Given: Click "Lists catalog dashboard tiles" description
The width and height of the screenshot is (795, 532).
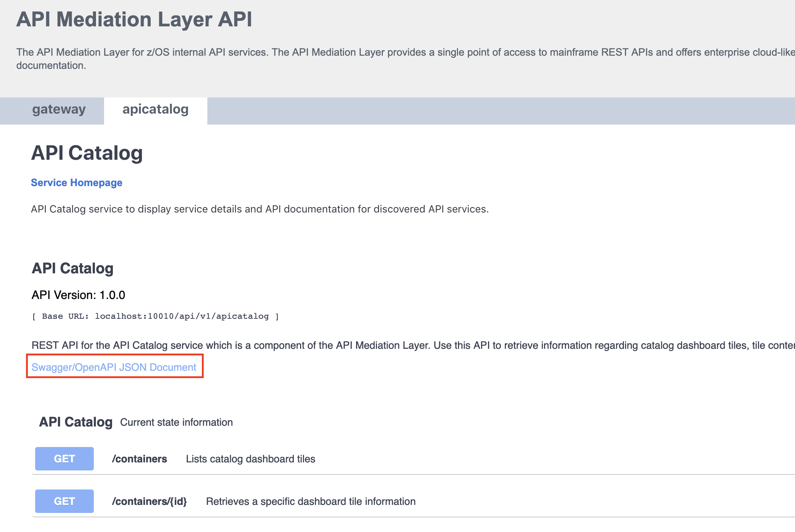Looking at the screenshot, I should [x=250, y=458].
